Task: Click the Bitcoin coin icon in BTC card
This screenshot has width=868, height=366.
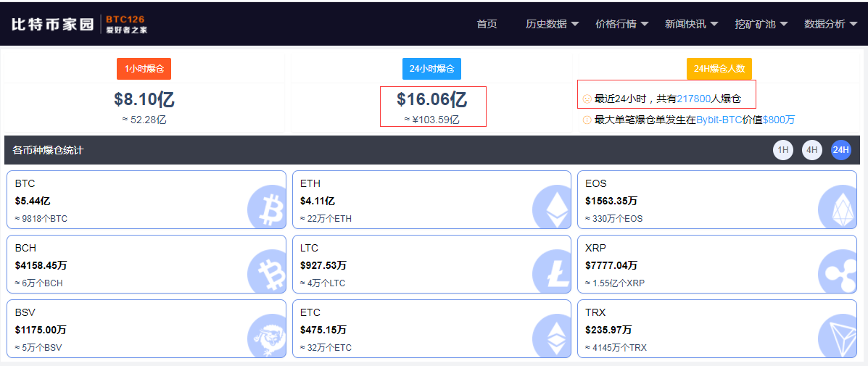Action: 267,207
